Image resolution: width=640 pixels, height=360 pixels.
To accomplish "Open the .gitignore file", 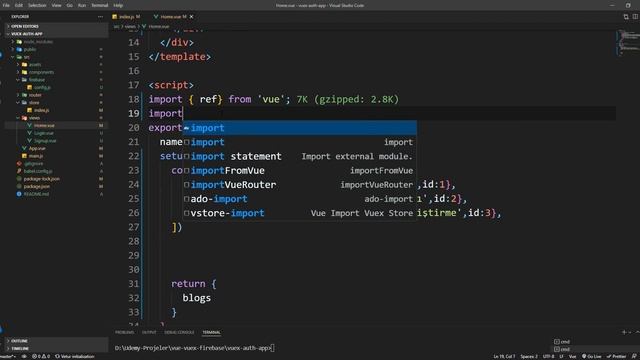I will pos(33,164).
